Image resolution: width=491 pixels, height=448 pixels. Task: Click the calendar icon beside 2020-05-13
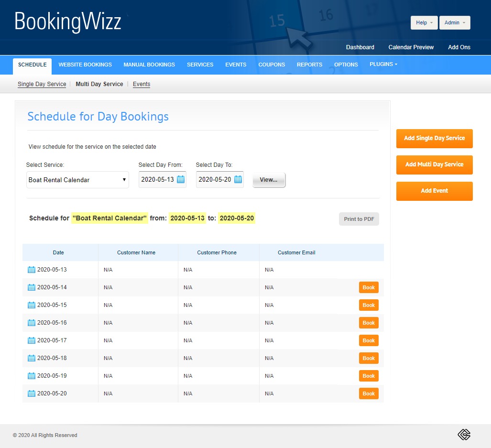(x=31, y=269)
